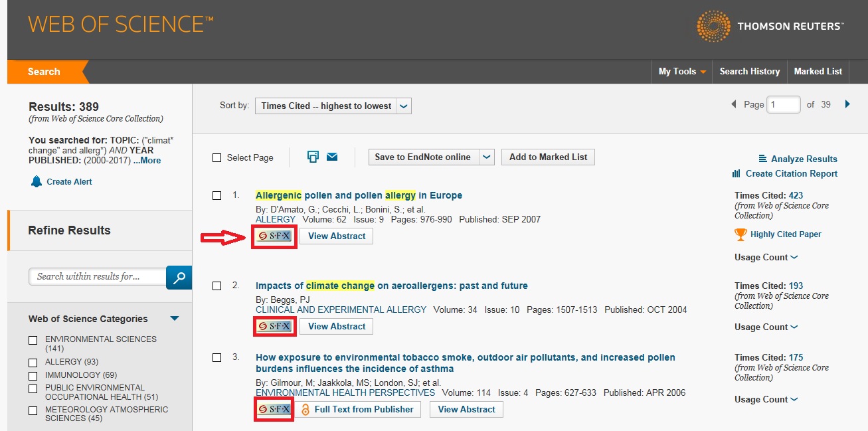Tick PUBLIC ENVIRONMENTAL OCCUPATIONAL HEALTH checkbox
Image resolution: width=868 pixels, height=431 pixels.
point(33,388)
